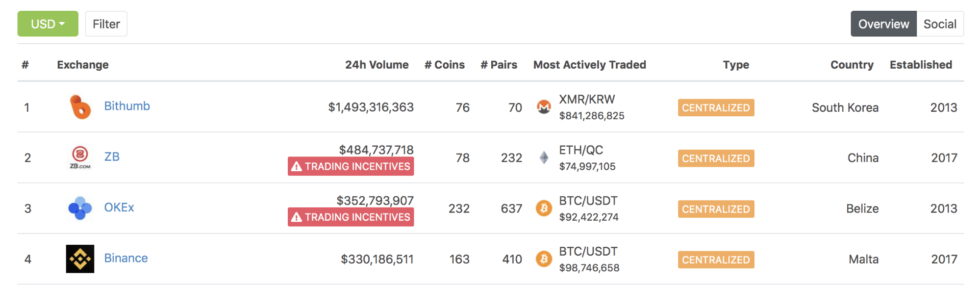The height and width of the screenshot is (286, 980).
Task: Sort by the Country column header
Action: point(852,65)
